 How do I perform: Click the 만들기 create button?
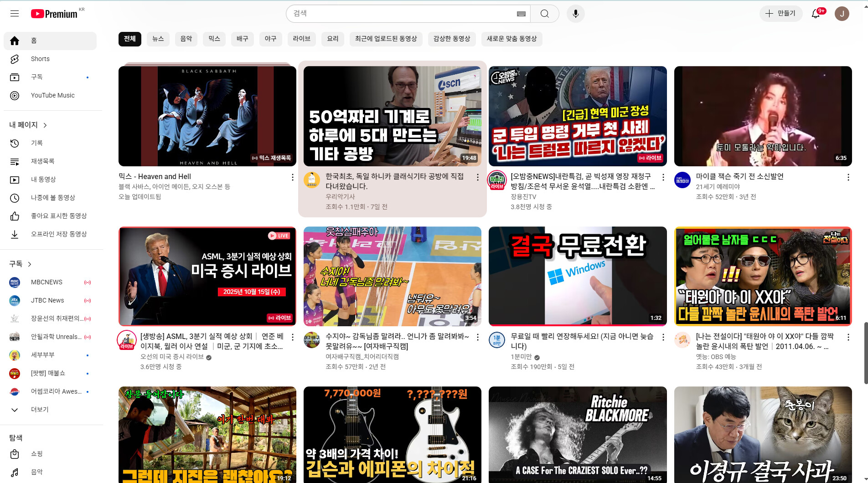[x=780, y=14]
